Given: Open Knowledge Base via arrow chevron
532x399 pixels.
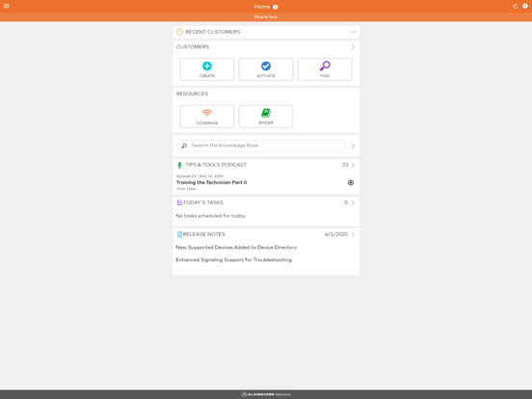Looking at the screenshot, I should click(353, 146).
